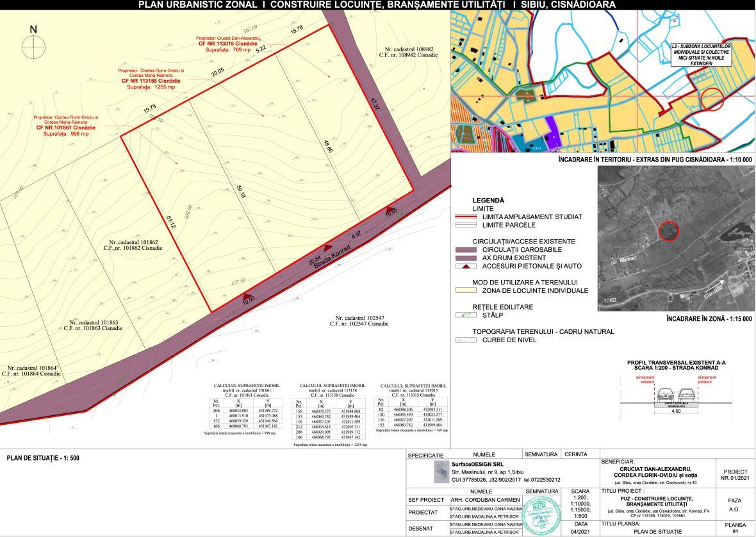Click the CF NR 101861 Cisnădie label

(62, 128)
